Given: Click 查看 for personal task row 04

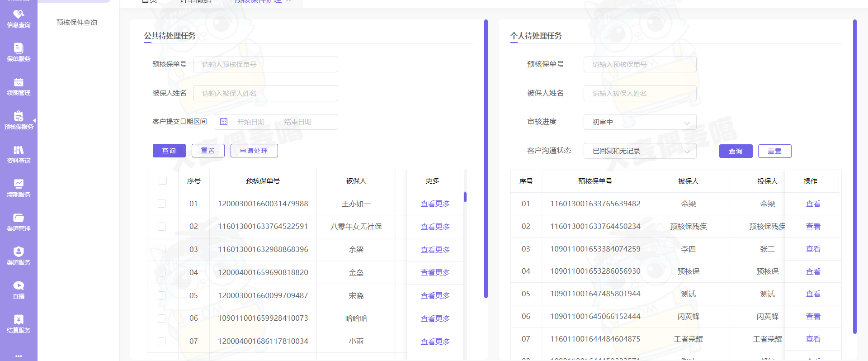Looking at the screenshot, I should (813, 271).
